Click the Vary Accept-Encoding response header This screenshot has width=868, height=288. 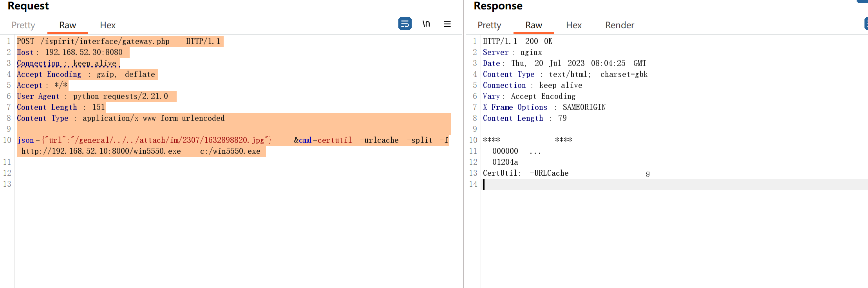click(529, 96)
